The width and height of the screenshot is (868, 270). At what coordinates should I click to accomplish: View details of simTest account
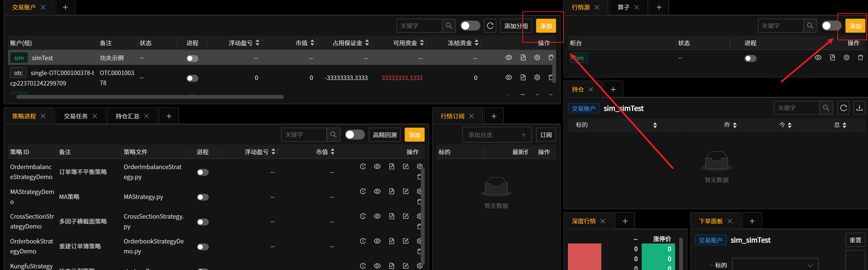[x=508, y=58]
